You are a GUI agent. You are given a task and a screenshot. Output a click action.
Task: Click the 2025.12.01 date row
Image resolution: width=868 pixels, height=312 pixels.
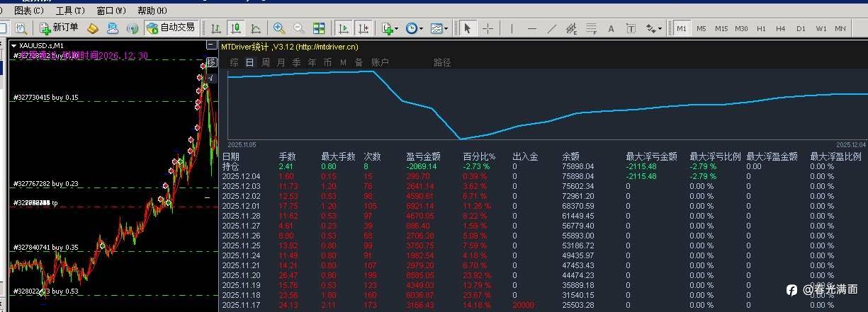tap(543, 206)
